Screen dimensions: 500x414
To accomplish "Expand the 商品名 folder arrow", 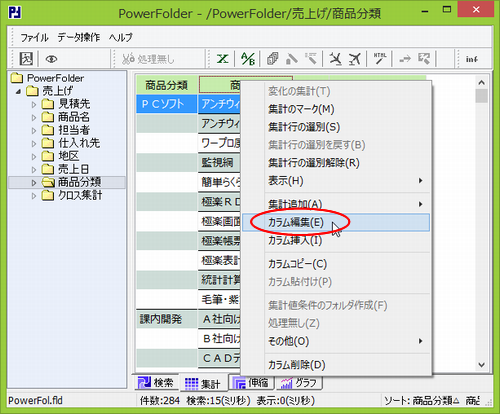I will point(34,117).
